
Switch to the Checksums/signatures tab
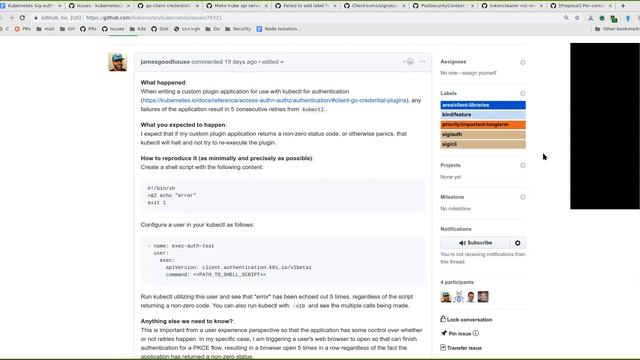click(374, 6)
